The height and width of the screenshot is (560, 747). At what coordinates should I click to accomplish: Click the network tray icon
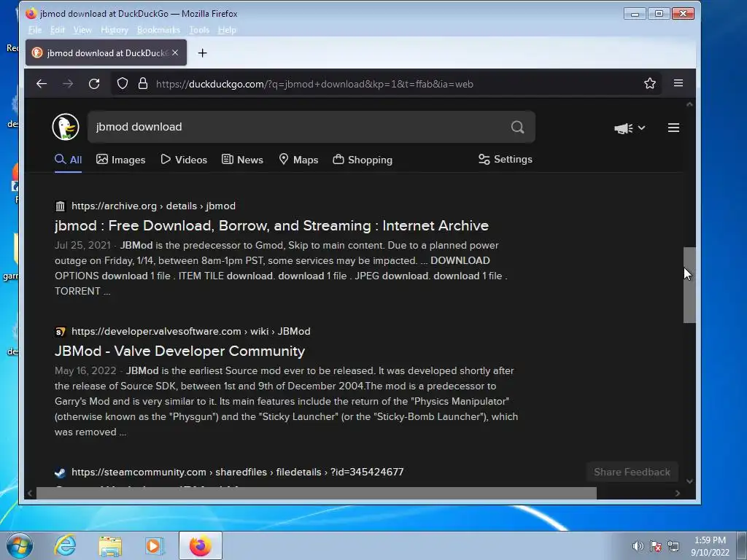click(x=673, y=546)
